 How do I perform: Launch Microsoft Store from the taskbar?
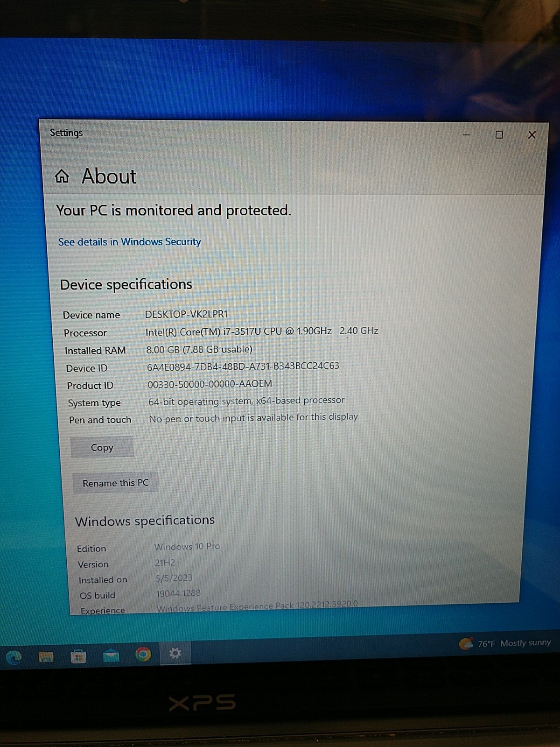pos(78,656)
